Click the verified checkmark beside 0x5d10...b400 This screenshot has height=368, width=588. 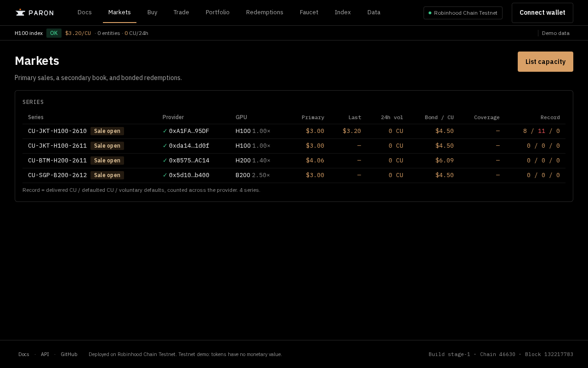[x=165, y=175]
